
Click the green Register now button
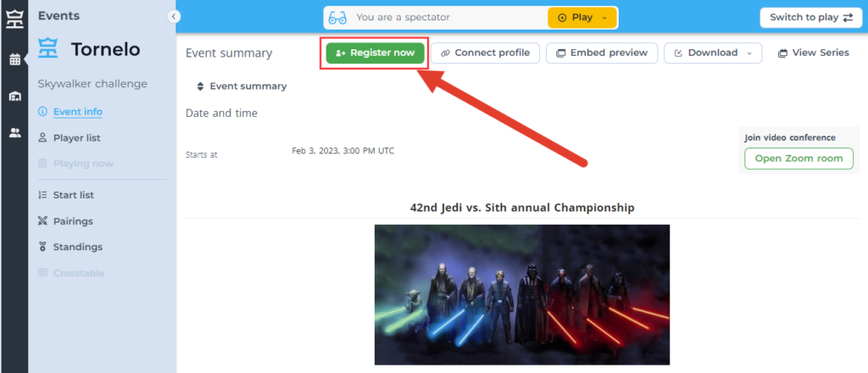pos(375,53)
